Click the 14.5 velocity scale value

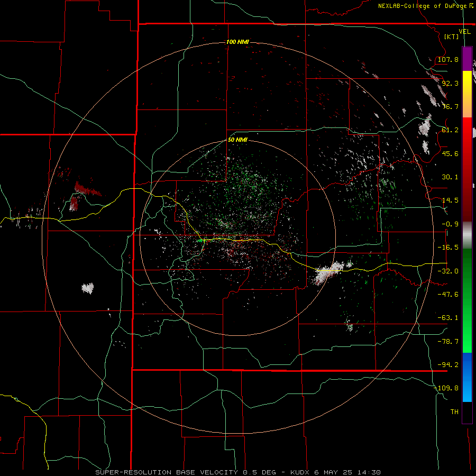pyautogui.click(x=450, y=200)
